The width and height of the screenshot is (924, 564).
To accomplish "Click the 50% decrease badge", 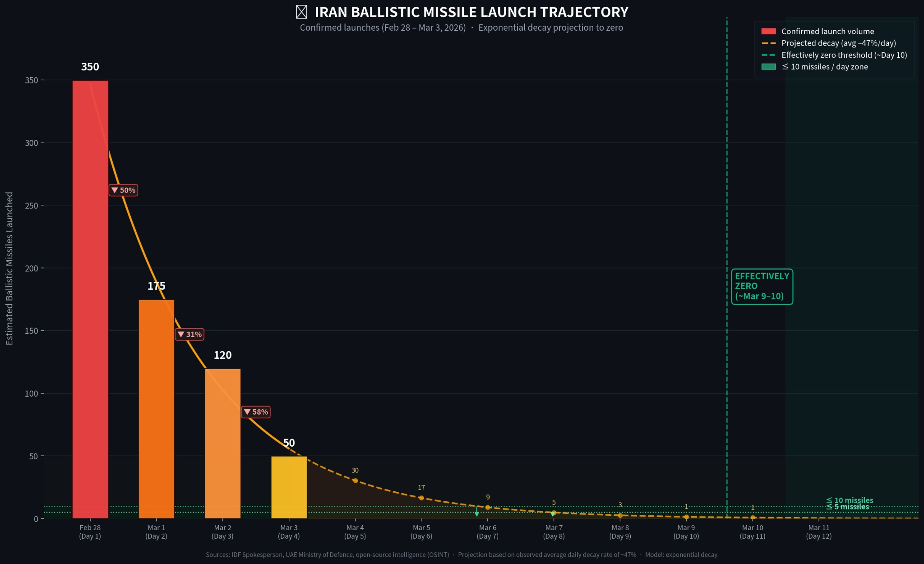I will (124, 190).
